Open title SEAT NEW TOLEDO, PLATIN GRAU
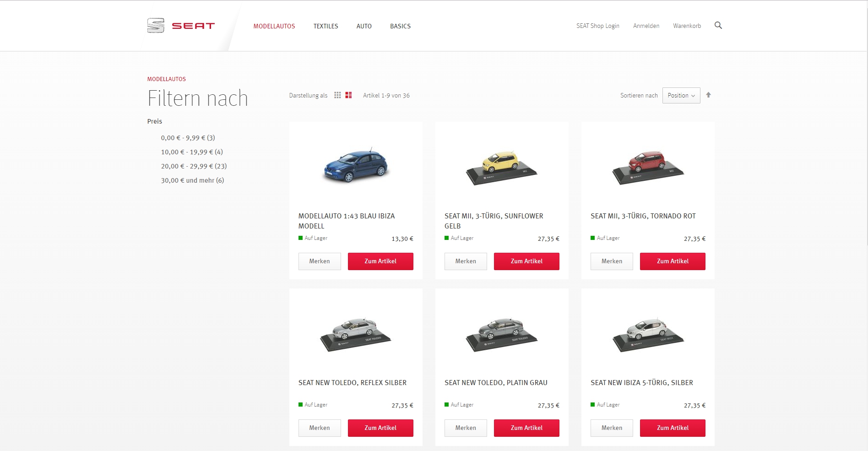The width and height of the screenshot is (868, 451). click(x=496, y=383)
